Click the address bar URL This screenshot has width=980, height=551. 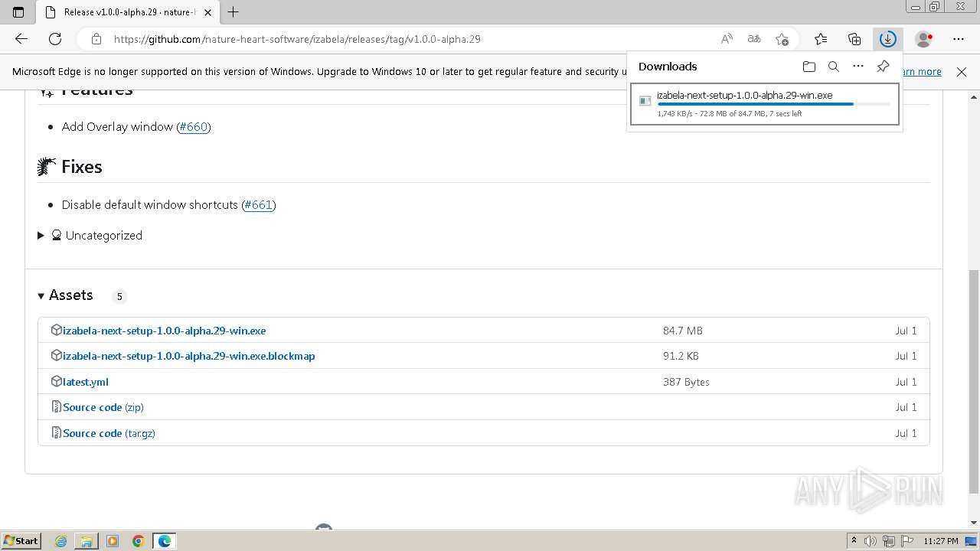(297, 39)
